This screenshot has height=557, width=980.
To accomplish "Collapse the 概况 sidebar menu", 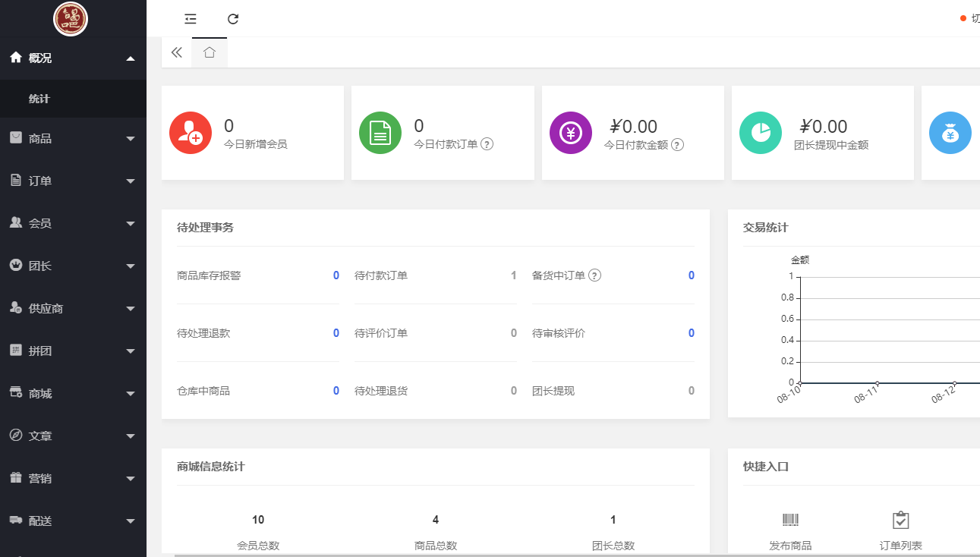I will (73, 56).
